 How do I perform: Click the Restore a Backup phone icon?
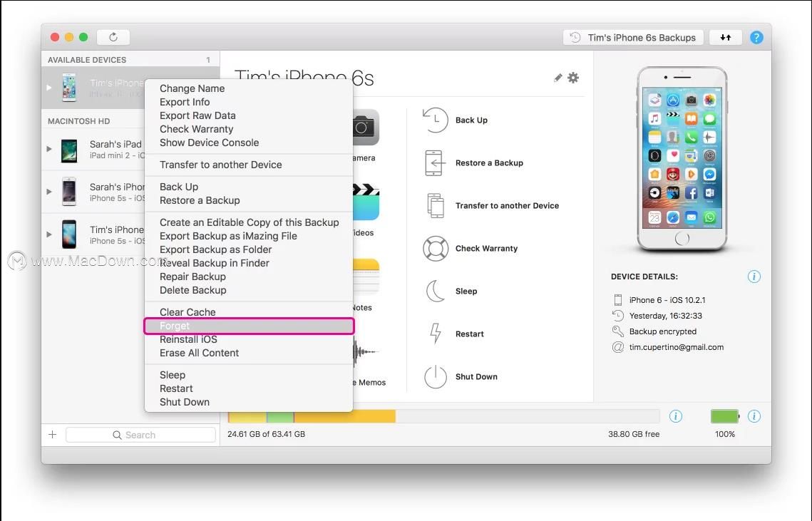pyautogui.click(x=435, y=163)
